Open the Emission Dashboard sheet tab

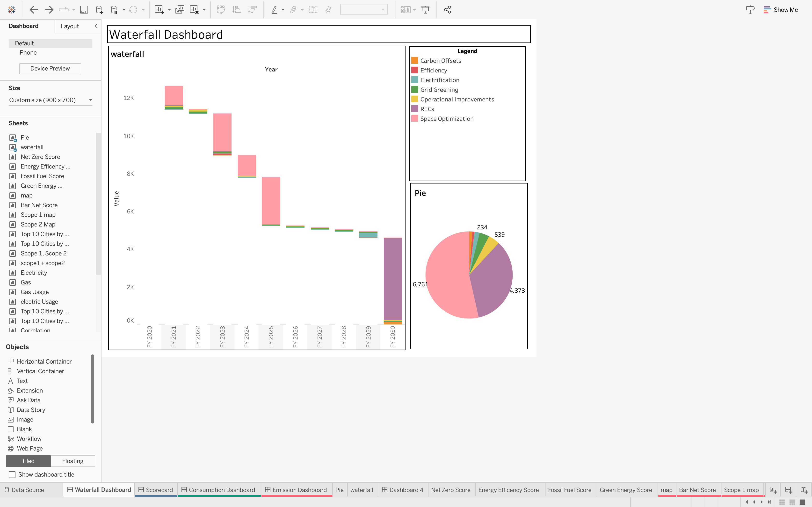coord(297,490)
